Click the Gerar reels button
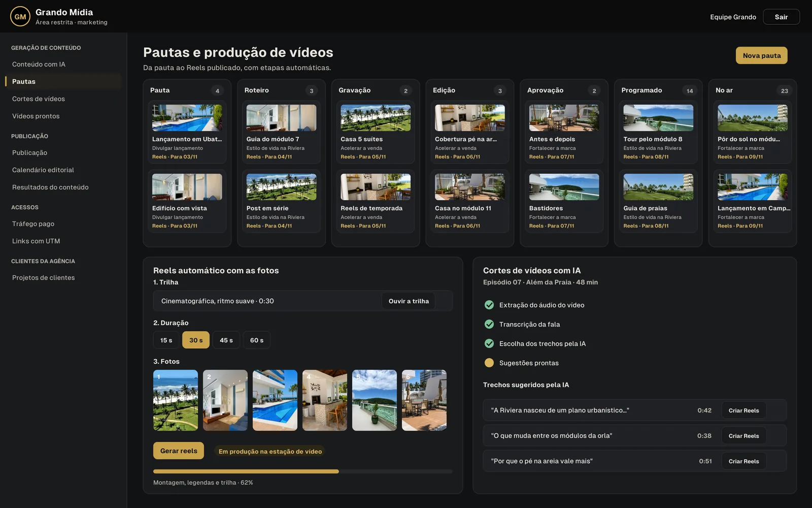The height and width of the screenshot is (508, 812). click(x=179, y=451)
